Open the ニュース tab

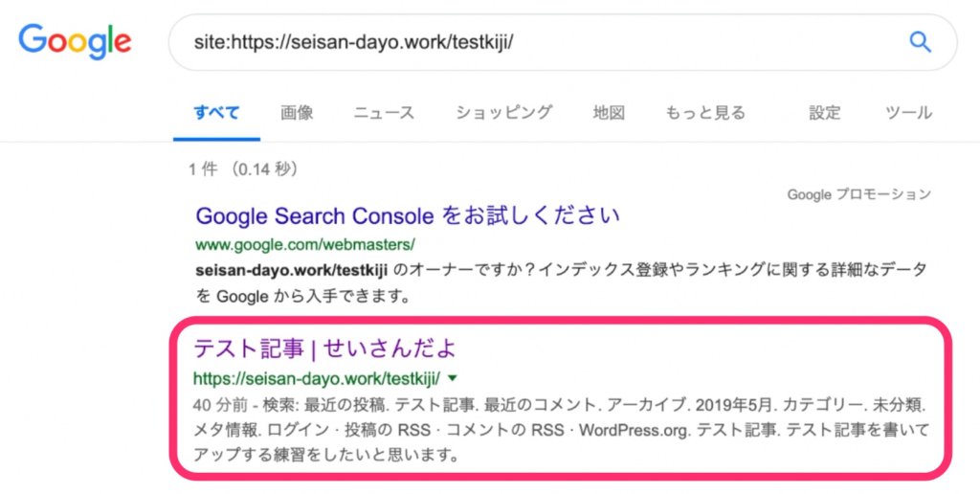(384, 112)
